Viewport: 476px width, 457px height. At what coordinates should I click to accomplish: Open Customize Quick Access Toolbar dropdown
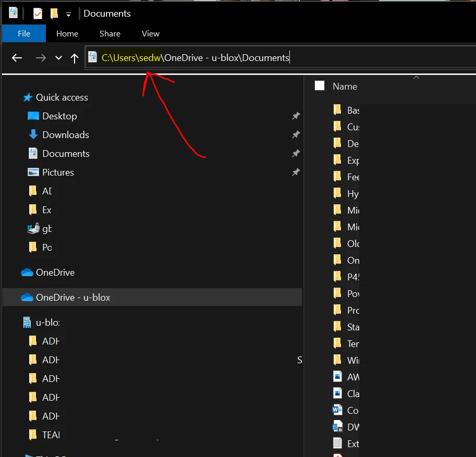tap(69, 14)
